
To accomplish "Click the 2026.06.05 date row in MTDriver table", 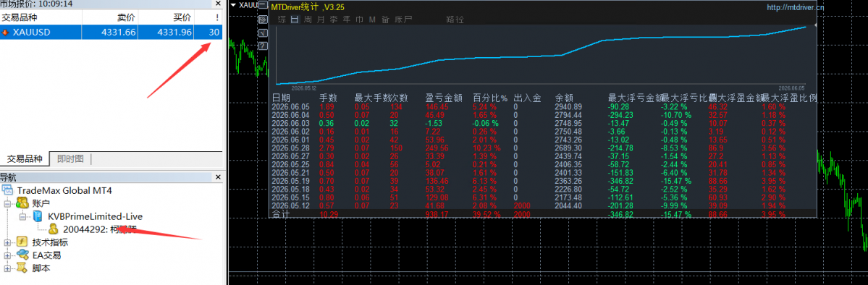I will click(x=290, y=106).
